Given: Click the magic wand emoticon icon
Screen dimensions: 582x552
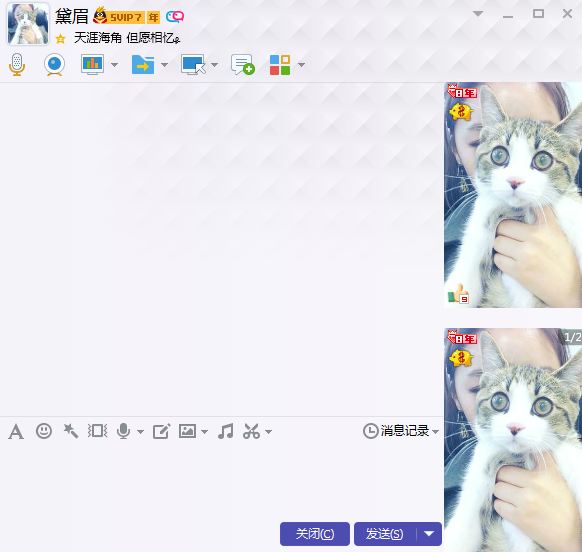Looking at the screenshot, I should click(x=71, y=431).
